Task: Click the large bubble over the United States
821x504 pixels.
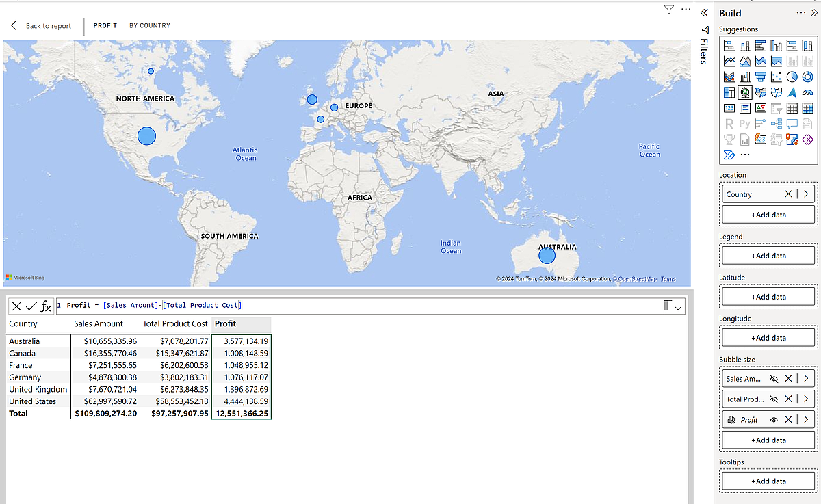Action: click(146, 135)
